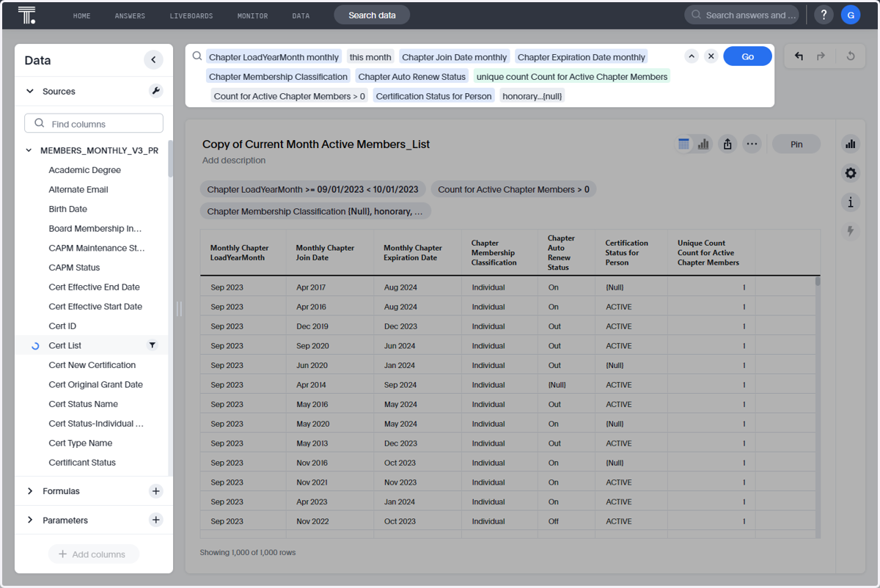
Task: Go to DATA tab
Action: coord(301,15)
